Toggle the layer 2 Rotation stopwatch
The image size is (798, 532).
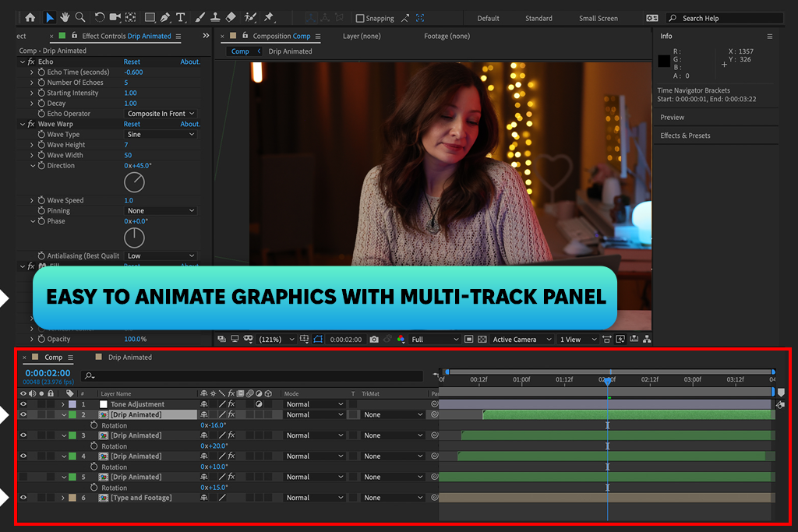point(94,425)
